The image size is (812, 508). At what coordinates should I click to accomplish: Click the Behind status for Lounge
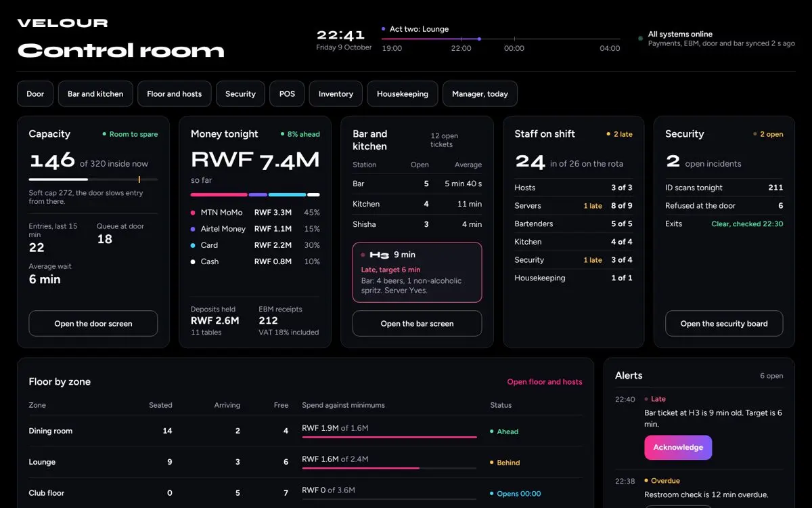(x=505, y=463)
